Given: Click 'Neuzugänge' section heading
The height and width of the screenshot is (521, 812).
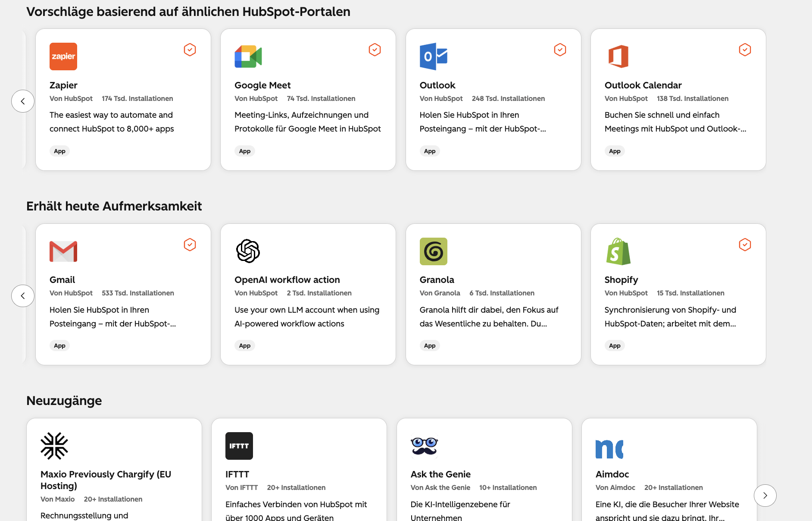Looking at the screenshot, I should [64, 401].
